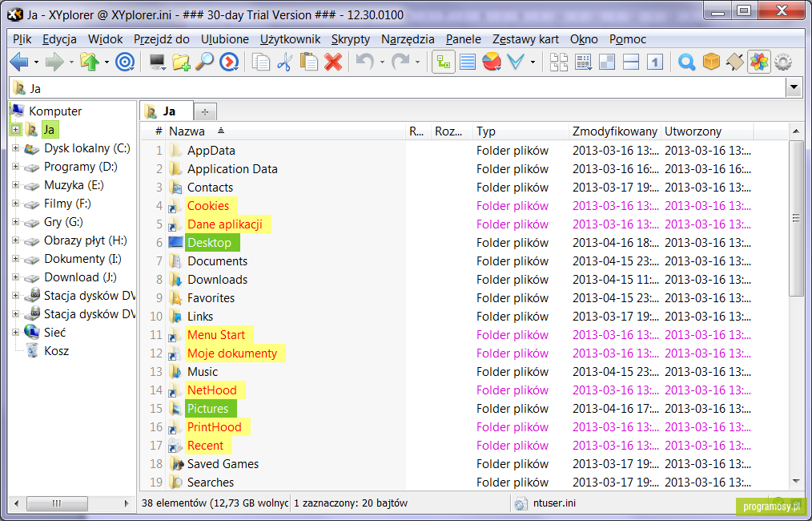Open the Ulubione menu
The width and height of the screenshot is (812, 521).
pyautogui.click(x=225, y=39)
